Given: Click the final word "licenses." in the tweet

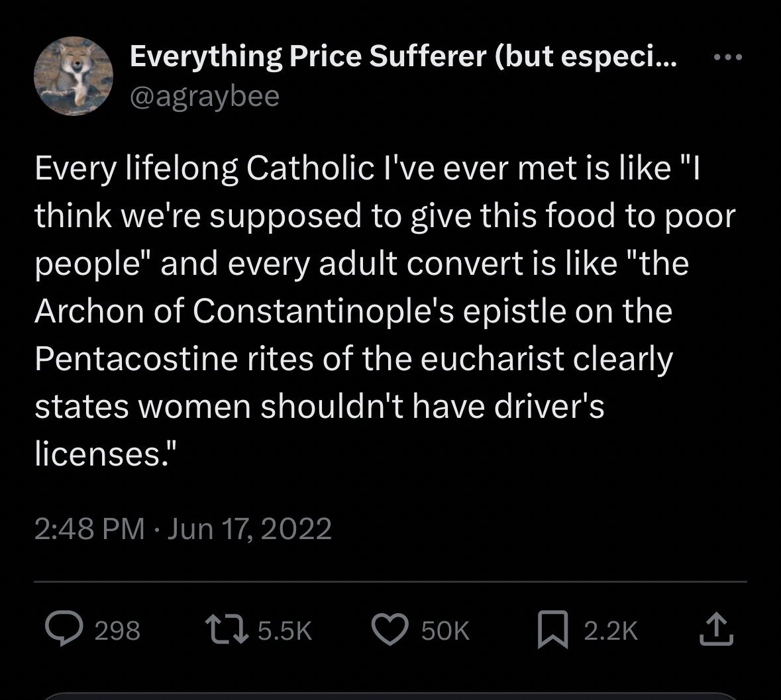Looking at the screenshot, I should (x=105, y=454).
